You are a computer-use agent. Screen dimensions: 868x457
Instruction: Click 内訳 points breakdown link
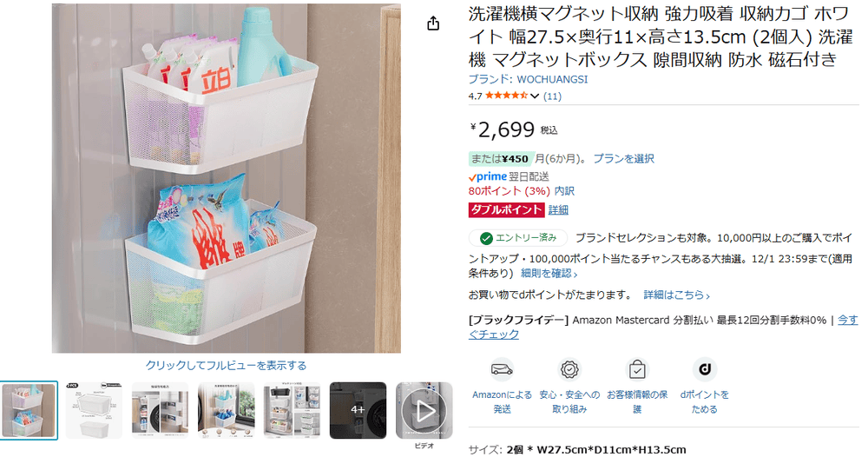(x=564, y=191)
